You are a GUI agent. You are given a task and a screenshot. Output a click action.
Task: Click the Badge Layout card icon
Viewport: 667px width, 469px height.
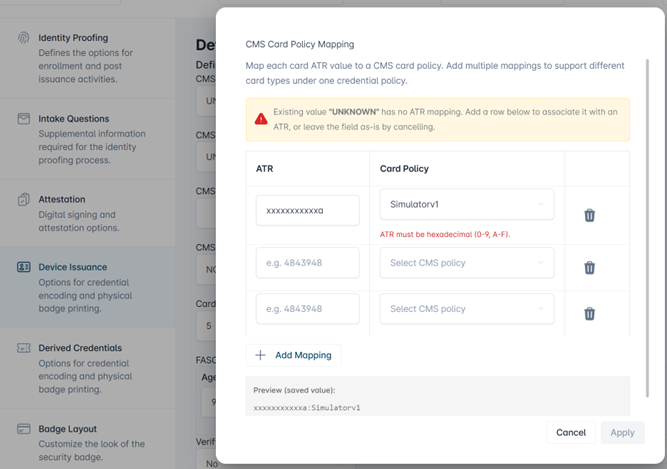[x=23, y=429]
